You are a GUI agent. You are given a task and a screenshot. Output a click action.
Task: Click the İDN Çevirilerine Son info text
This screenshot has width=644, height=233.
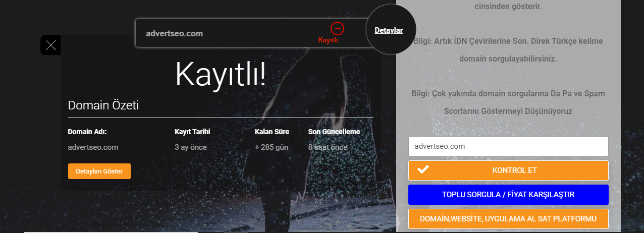(x=508, y=50)
